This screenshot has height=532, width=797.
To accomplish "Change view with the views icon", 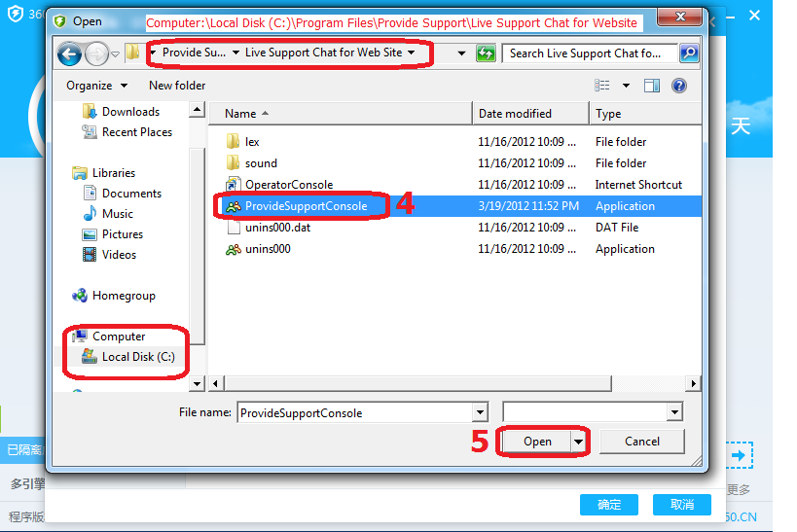I will point(602,86).
